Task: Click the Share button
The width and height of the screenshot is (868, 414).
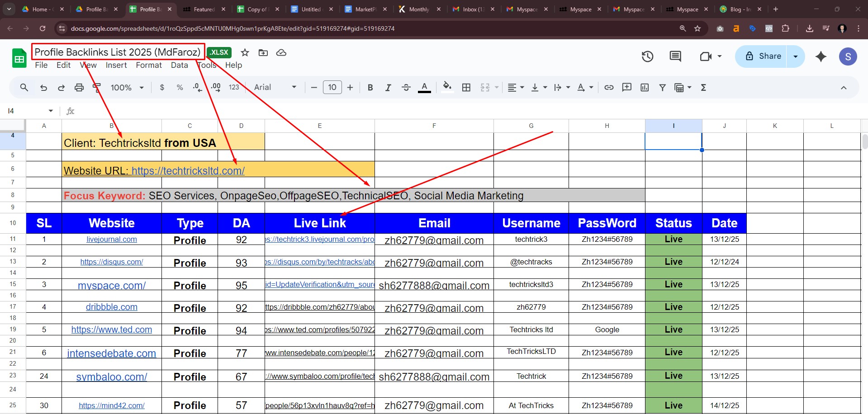Action: pos(764,56)
